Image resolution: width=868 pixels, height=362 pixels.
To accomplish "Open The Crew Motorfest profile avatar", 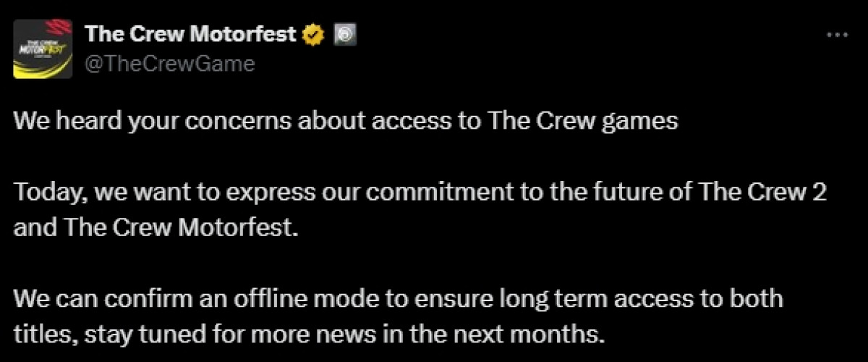I will click(x=43, y=50).
